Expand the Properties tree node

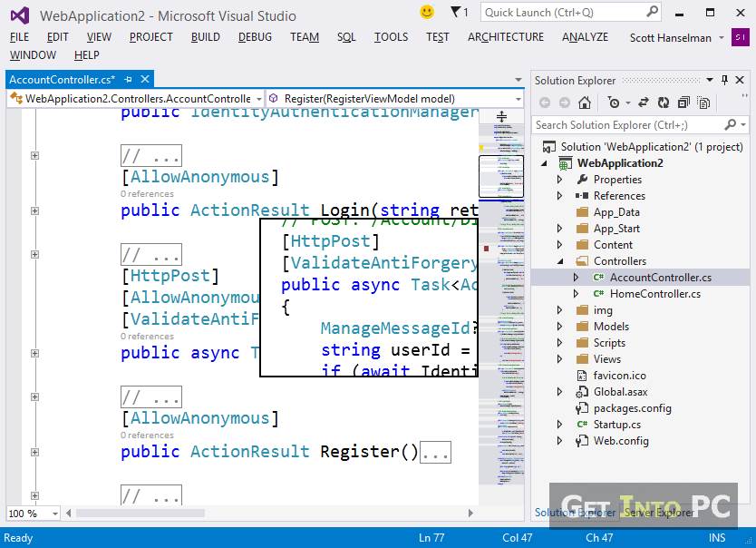(x=560, y=179)
